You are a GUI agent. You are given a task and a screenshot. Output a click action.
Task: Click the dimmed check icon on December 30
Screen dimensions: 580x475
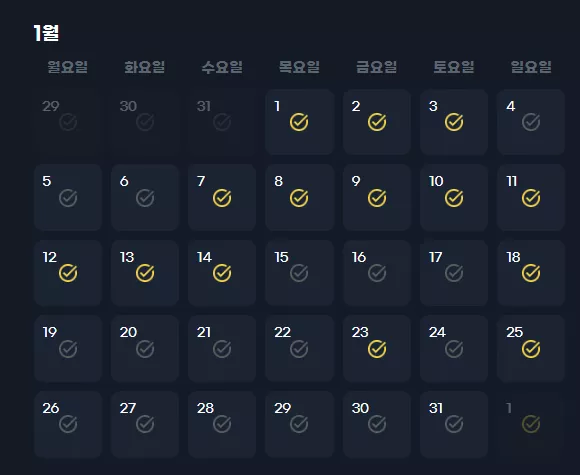pyautogui.click(x=145, y=122)
